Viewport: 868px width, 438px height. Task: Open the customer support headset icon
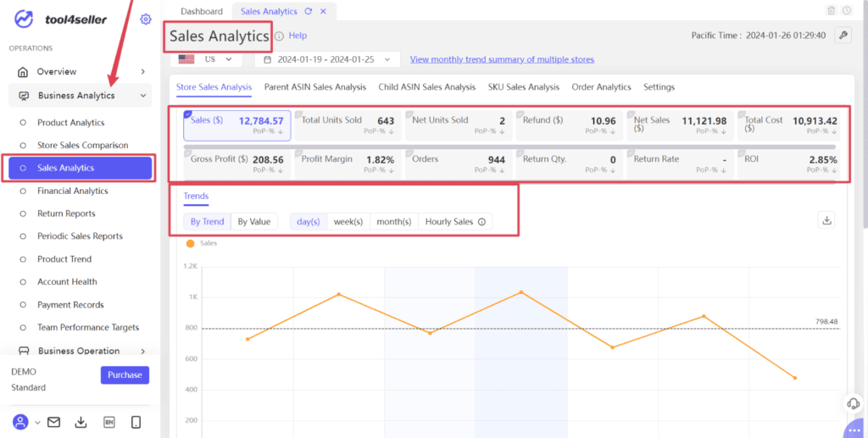point(854,403)
